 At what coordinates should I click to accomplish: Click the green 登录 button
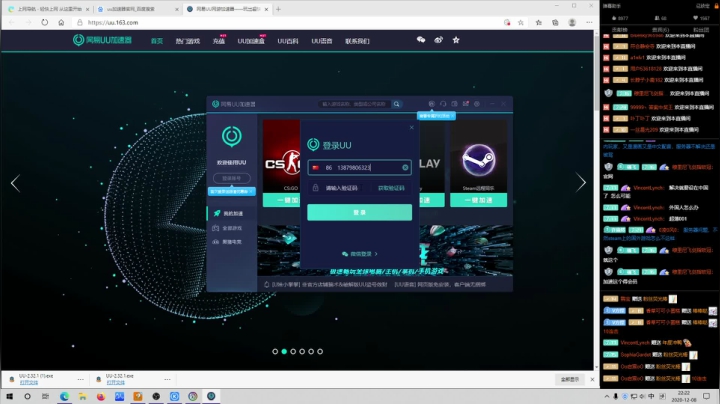(x=360, y=213)
